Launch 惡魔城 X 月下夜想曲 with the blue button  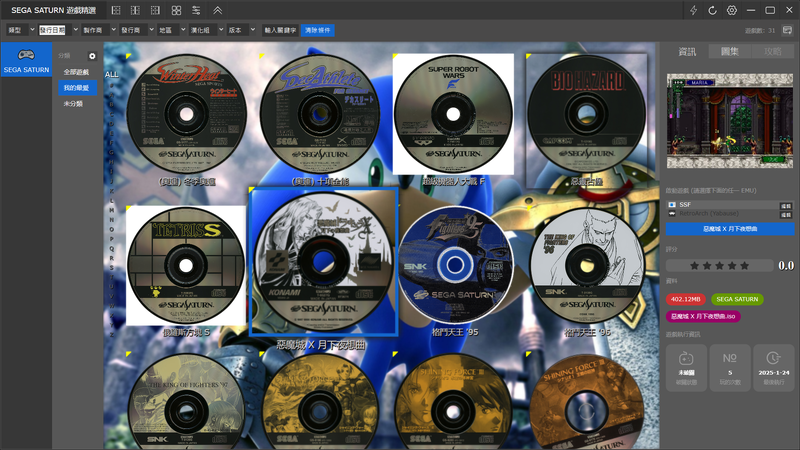(730, 229)
